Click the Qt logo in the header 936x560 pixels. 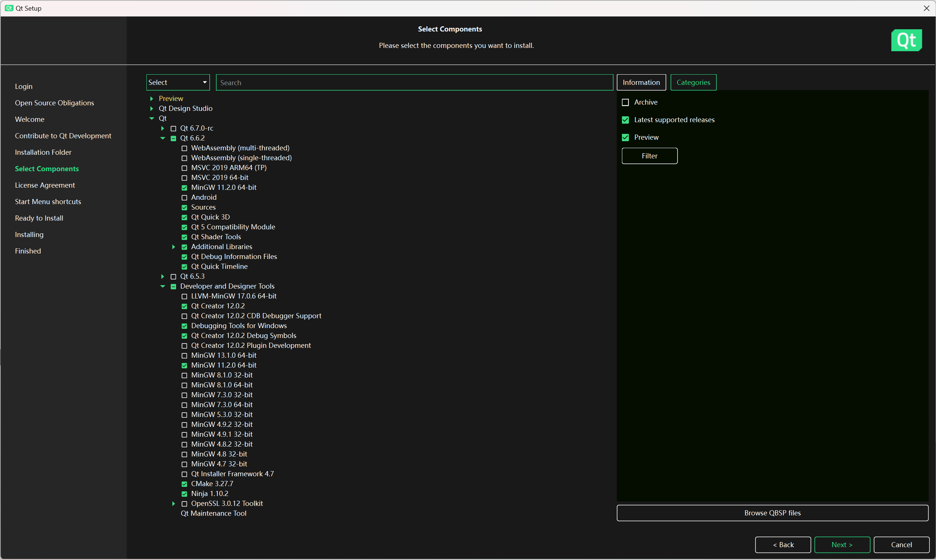[x=906, y=40]
